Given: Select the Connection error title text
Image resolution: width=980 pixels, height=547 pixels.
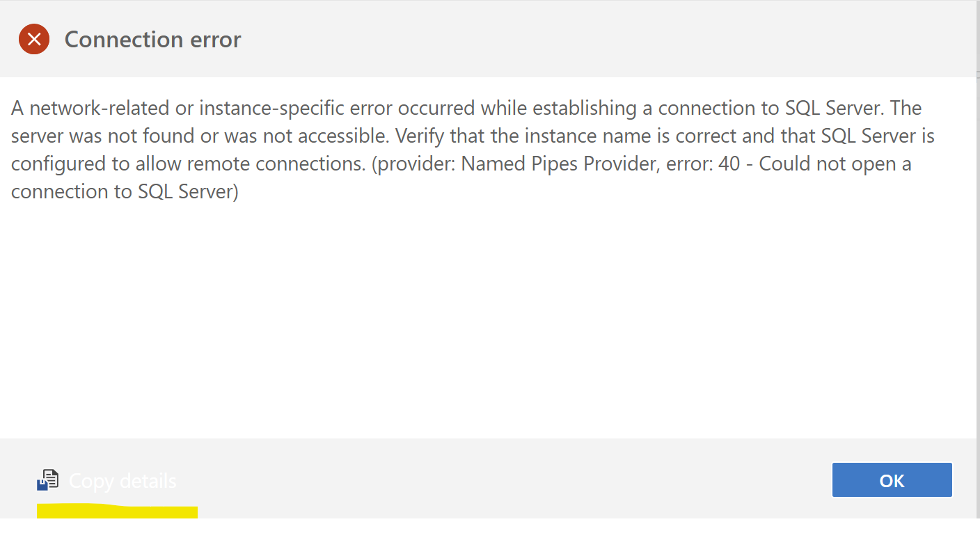Looking at the screenshot, I should click(152, 39).
